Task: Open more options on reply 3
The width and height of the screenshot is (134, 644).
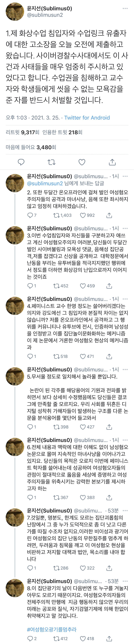Action: tap(125, 228)
